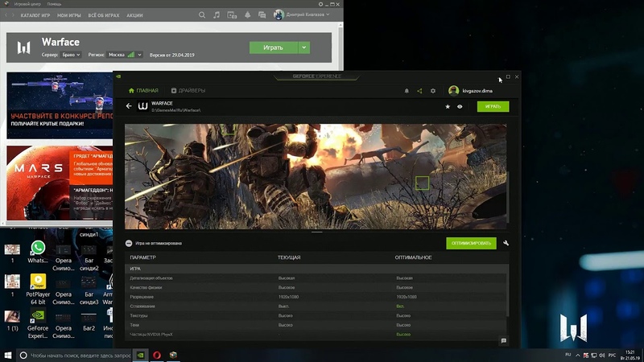Click the kivgazov.dima profile avatar
This screenshot has width=644, height=362.
(x=453, y=91)
